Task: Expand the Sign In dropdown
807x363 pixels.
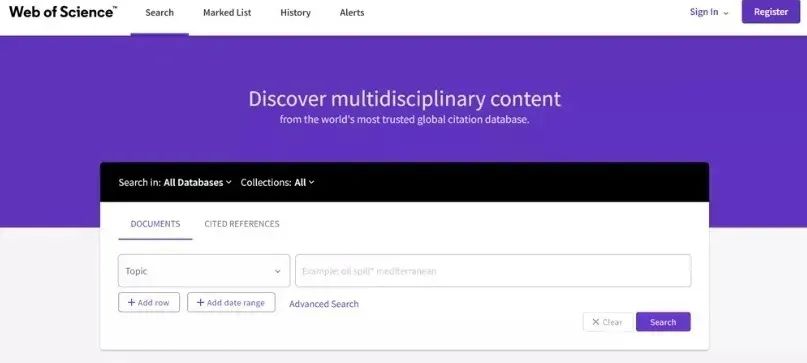Action: click(709, 12)
